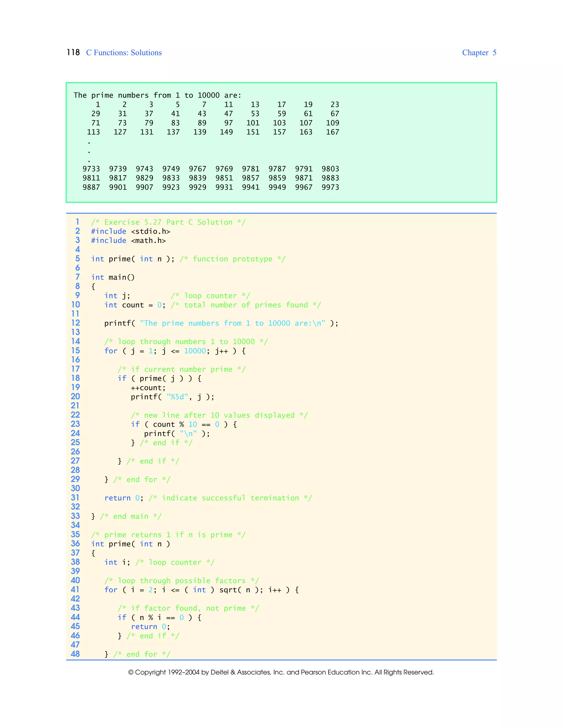The height and width of the screenshot is (728, 563).
Task: Click line number 5 in the gutter
Action: coord(77,259)
